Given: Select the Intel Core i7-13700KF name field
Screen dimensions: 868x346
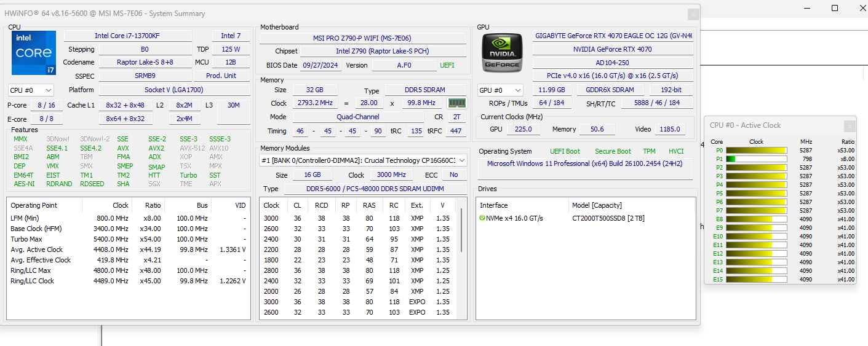Looking at the screenshot, I should point(127,36).
